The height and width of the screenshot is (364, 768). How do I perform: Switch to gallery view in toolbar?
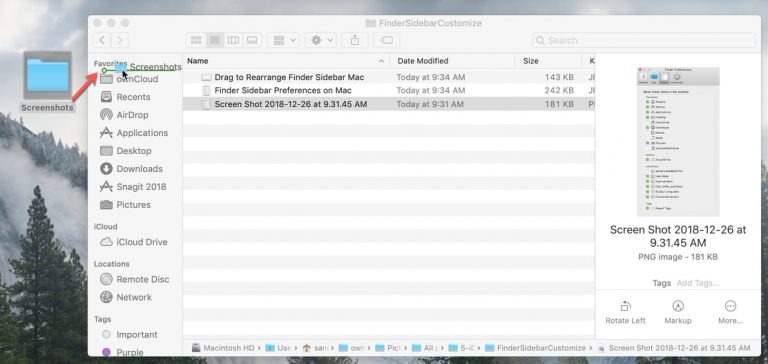[252, 40]
